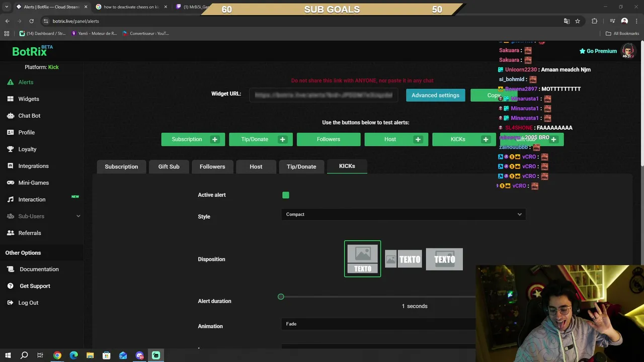644x362 pixels.
Task: Click the Loyalty trophy icon
Action: click(x=10, y=149)
